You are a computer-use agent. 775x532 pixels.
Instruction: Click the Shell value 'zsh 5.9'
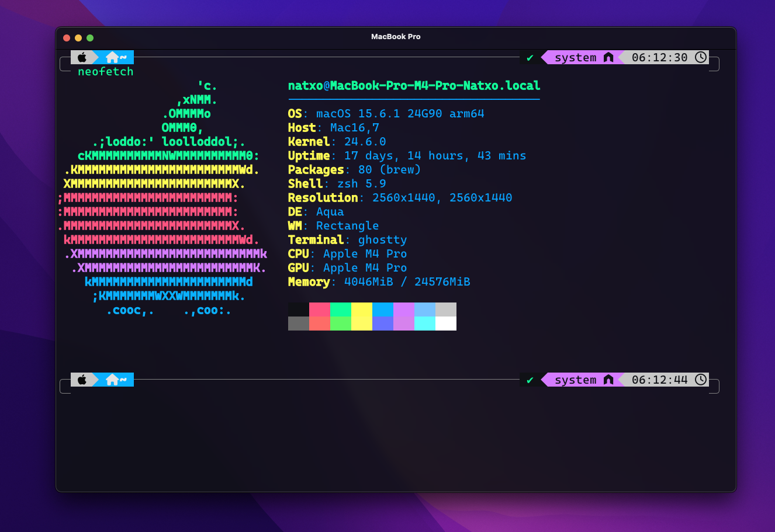point(362,184)
